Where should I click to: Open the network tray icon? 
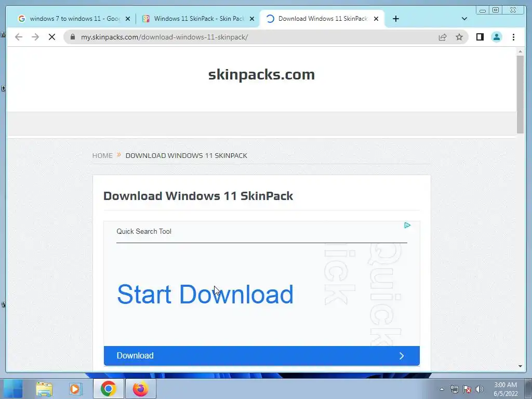coord(454,389)
